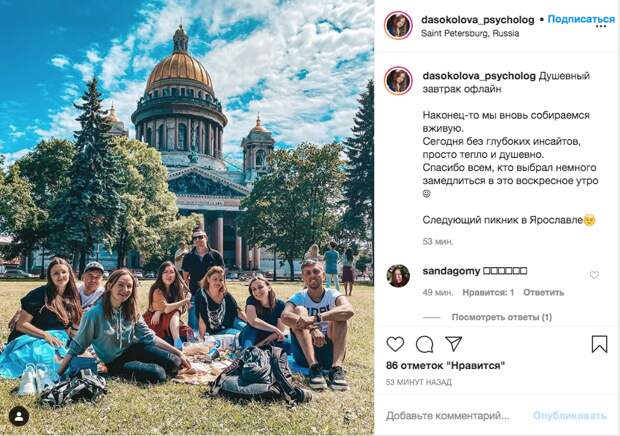620x436 pixels.
Task: Open the three-dot more options menu
Action: (x=601, y=27)
